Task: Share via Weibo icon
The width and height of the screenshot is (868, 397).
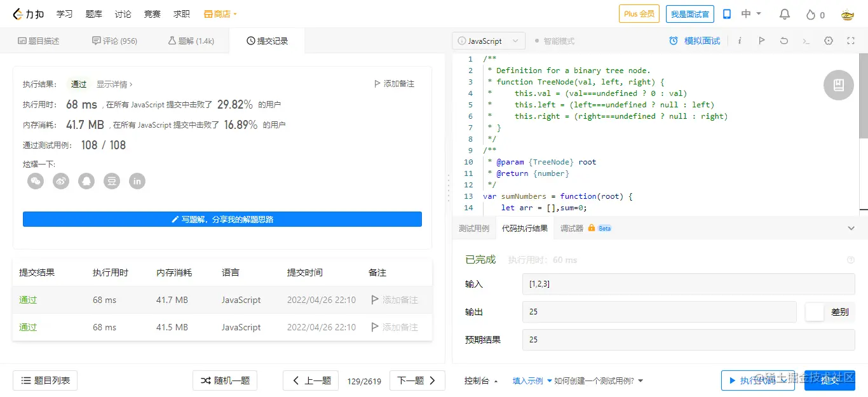Action: (x=61, y=181)
